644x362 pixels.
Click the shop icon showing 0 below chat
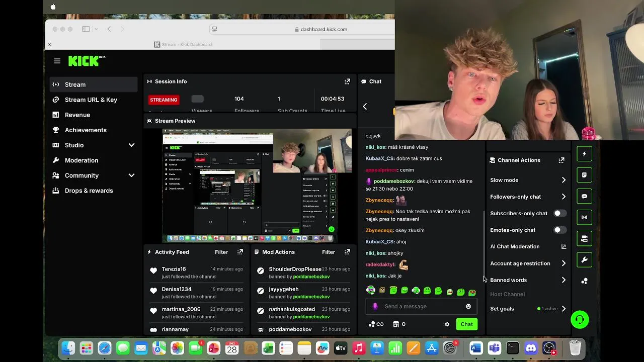pos(398,324)
